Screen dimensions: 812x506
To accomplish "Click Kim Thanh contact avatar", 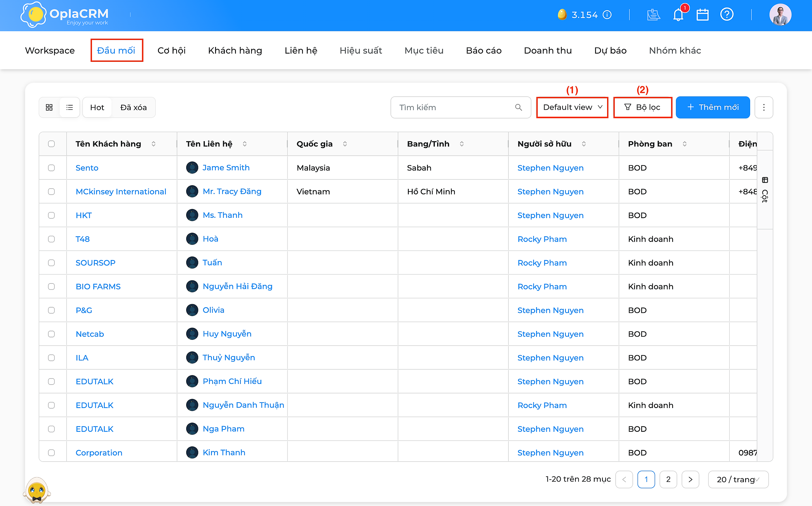I will pos(192,452).
